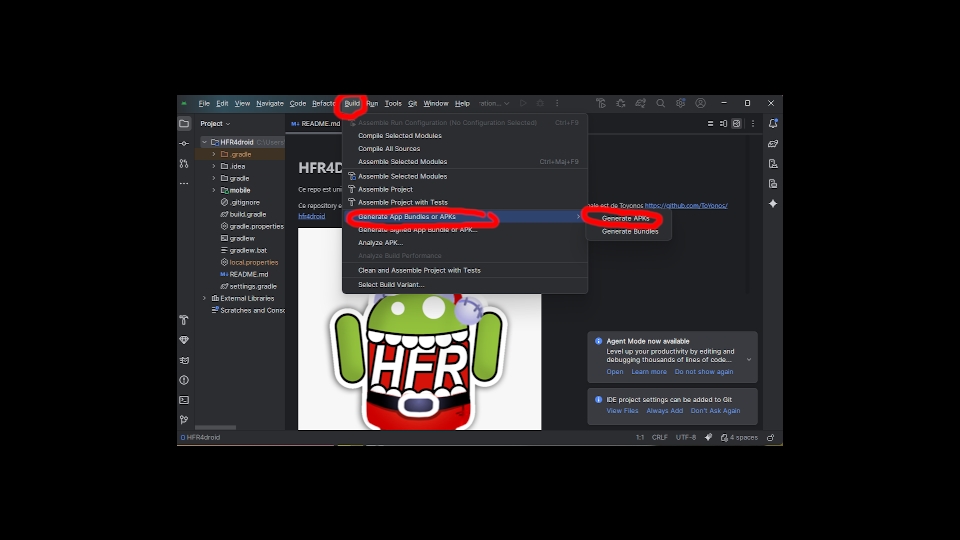
Task: Click Learn more in Agent Mode notification
Action: pos(649,372)
